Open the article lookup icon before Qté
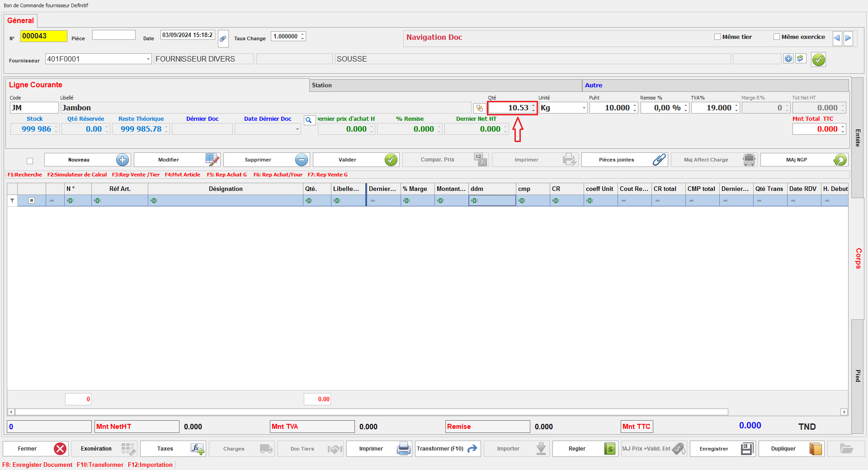This screenshot has width=868, height=470. [479, 108]
